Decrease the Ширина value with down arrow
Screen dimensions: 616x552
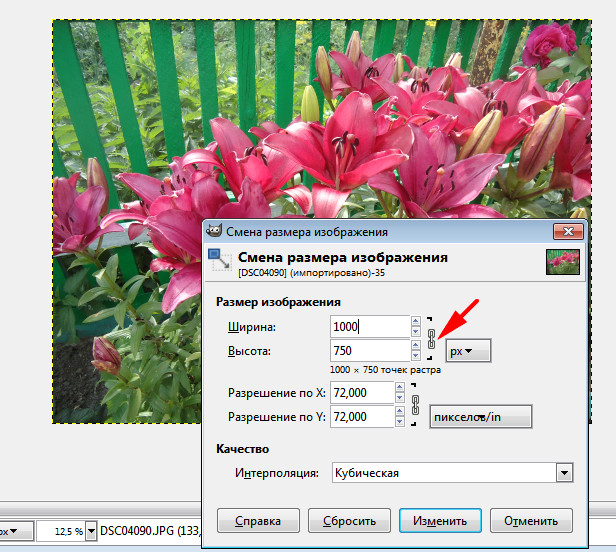click(415, 332)
